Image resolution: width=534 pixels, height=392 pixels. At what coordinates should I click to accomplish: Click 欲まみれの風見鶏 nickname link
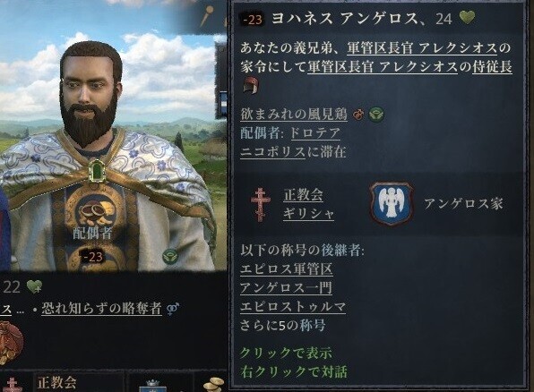click(x=294, y=115)
